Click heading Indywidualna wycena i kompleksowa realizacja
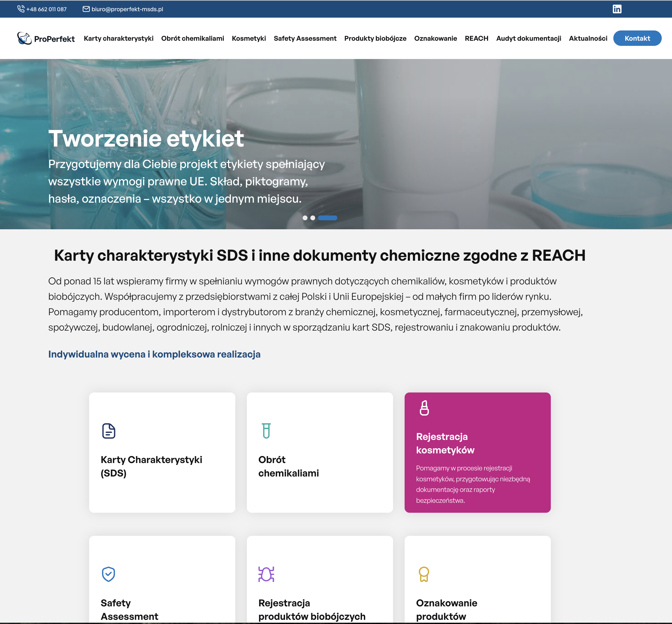 pyautogui.click(x=154, y=354)
